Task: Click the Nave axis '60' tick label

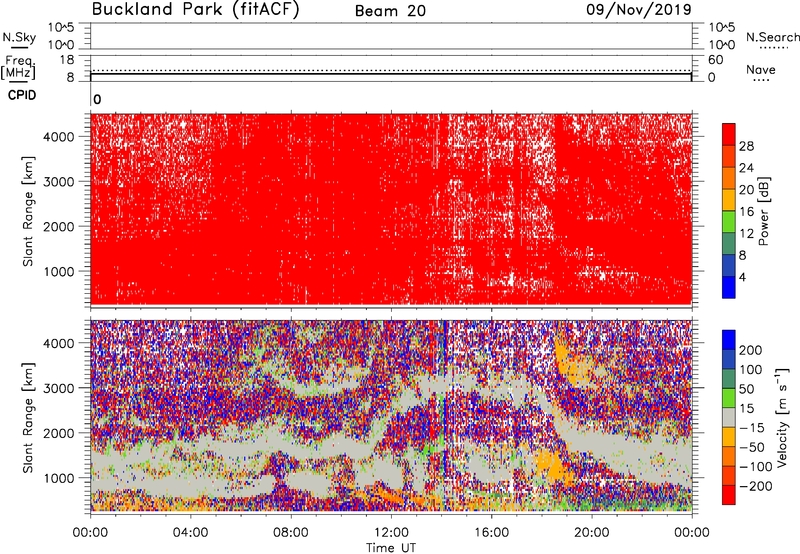Action: (715, 60)
